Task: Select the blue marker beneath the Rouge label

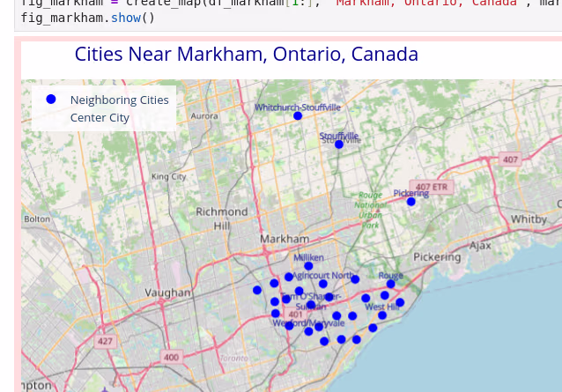Action: 391,284
